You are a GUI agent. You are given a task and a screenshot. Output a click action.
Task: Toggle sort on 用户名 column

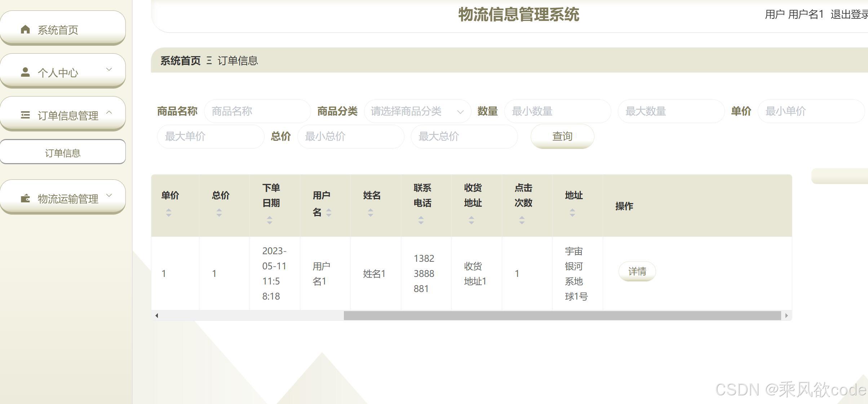coord(328,213)
